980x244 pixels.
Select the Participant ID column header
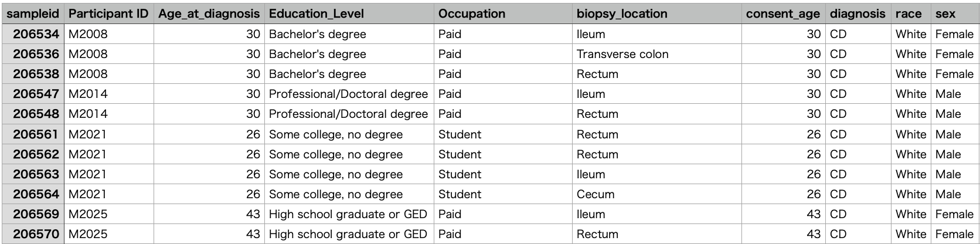[108, 13]
